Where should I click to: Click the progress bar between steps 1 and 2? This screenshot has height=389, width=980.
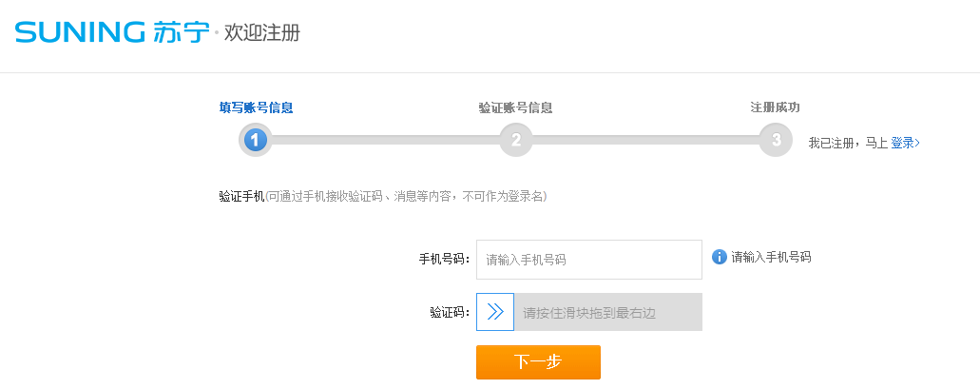(385, 141)
